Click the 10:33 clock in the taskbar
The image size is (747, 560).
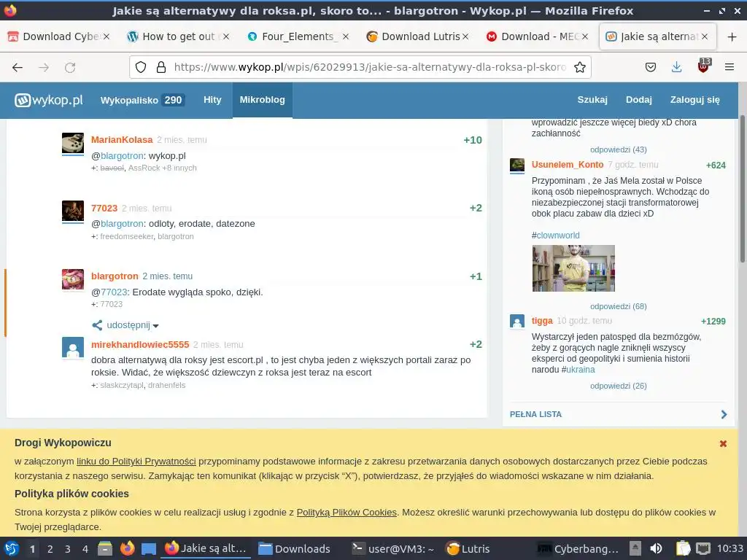coord(729,548)
